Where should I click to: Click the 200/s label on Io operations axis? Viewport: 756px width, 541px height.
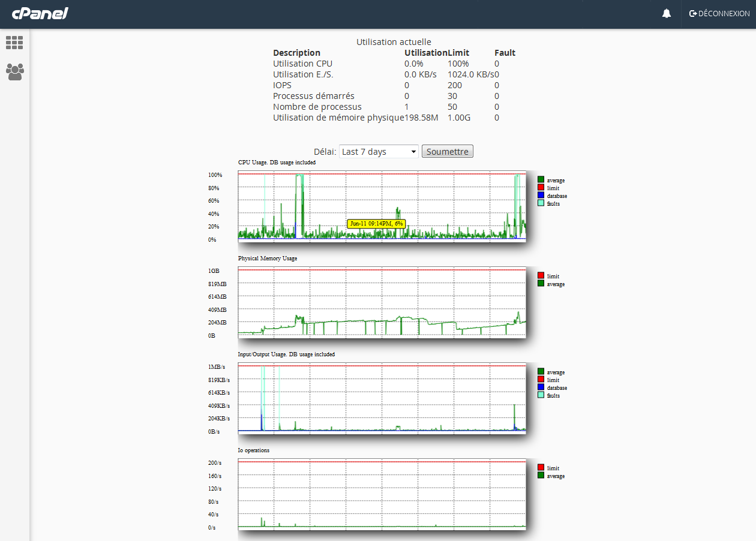point(215,463)
